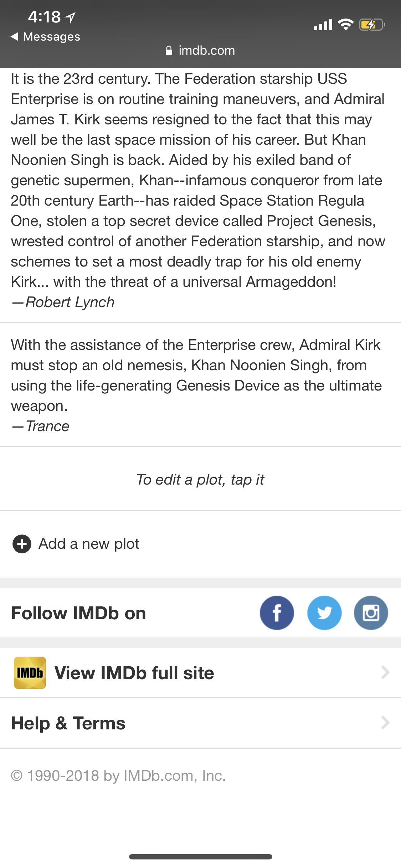Return to the Messages app
This screenshot has height=868, width=401.
point(46,36)
